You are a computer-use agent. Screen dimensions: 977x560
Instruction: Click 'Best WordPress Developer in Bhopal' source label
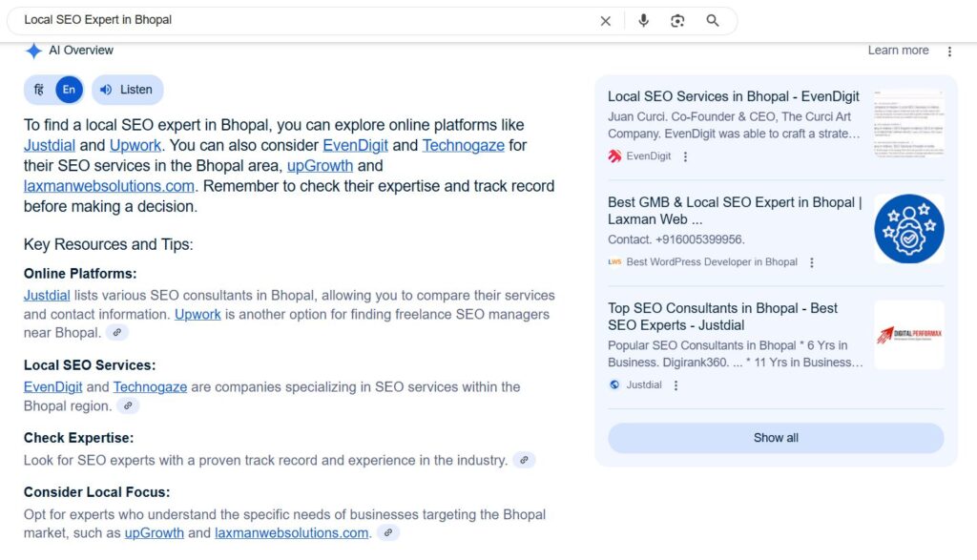point(712,262)
